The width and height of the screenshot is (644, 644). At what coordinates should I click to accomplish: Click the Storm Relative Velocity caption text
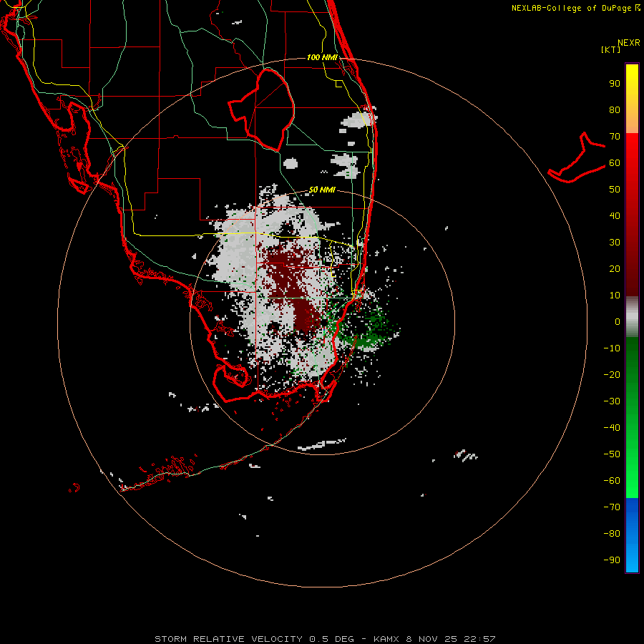[325, 639]
